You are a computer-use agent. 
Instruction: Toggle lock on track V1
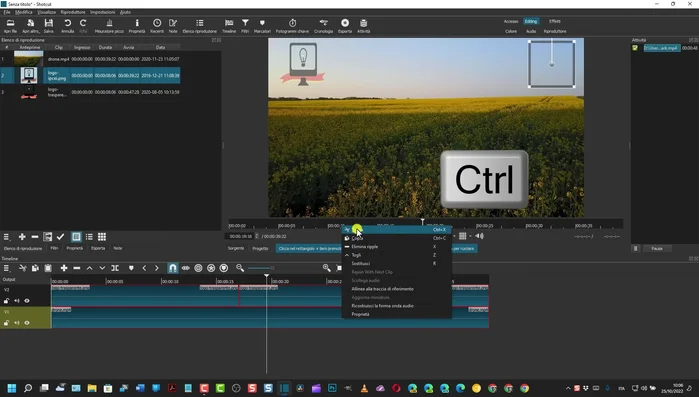tap(6, 323)
